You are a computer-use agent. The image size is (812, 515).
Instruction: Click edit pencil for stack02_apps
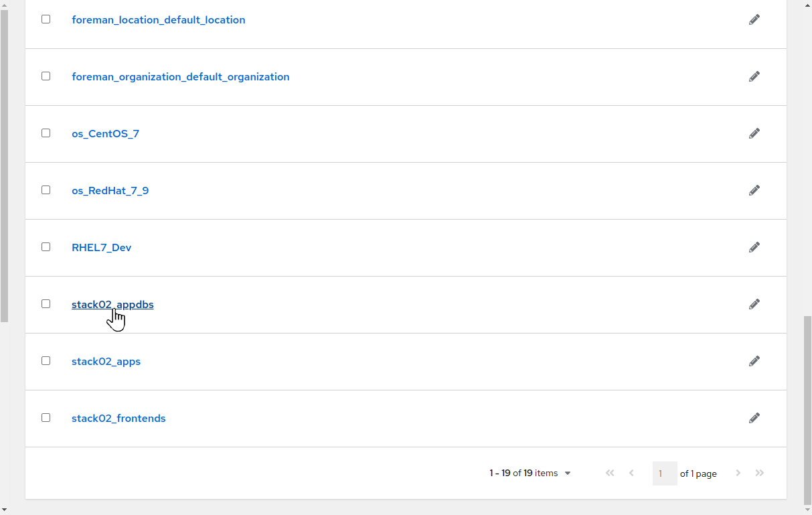[x=754, y=361]
